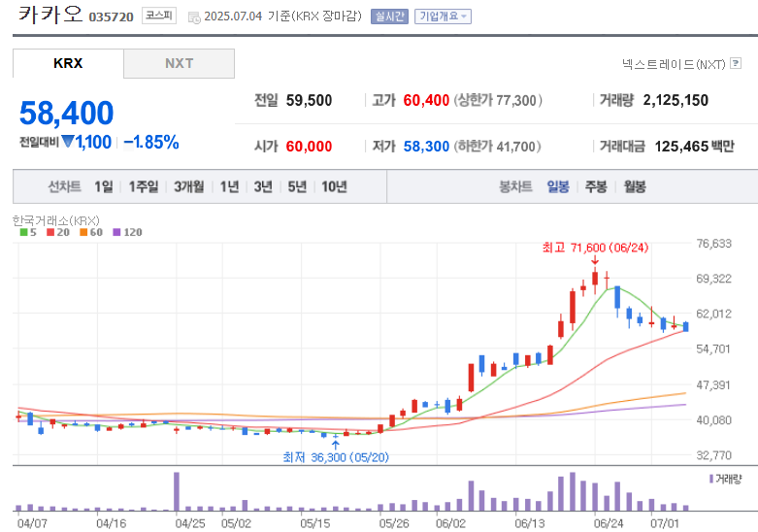Click the 06/24 date label on axis
The height and width of the screenshot is (532, 758).
tap(609, 523)
